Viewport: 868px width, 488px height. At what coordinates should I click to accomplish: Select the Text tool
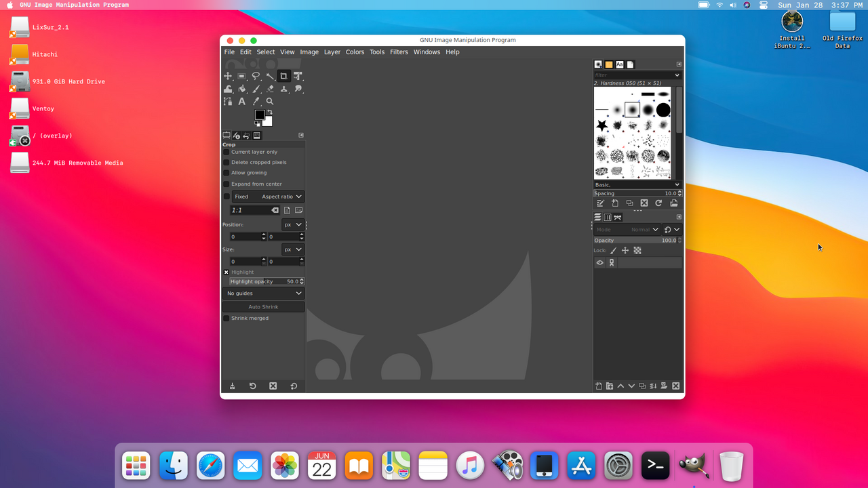[x=241, y=102]
